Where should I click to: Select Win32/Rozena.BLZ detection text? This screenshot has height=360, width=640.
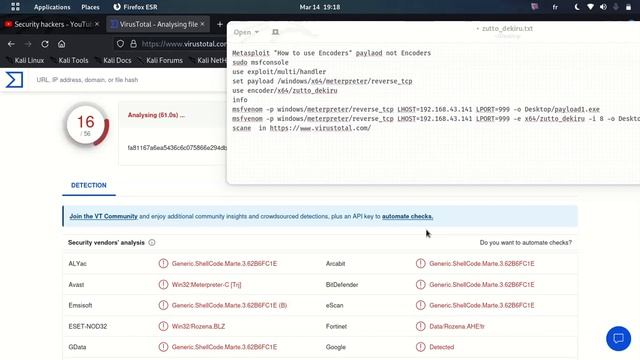coord(198,326)
